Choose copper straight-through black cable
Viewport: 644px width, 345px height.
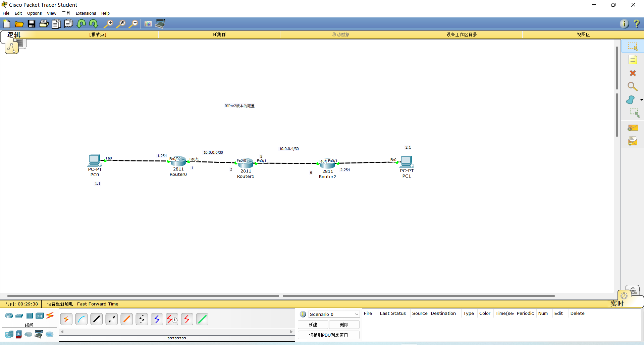96,319
